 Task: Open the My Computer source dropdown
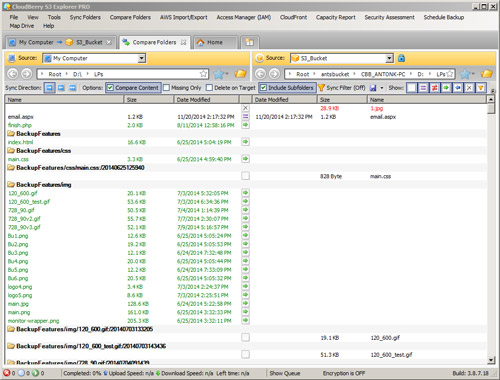pos(142,58)
